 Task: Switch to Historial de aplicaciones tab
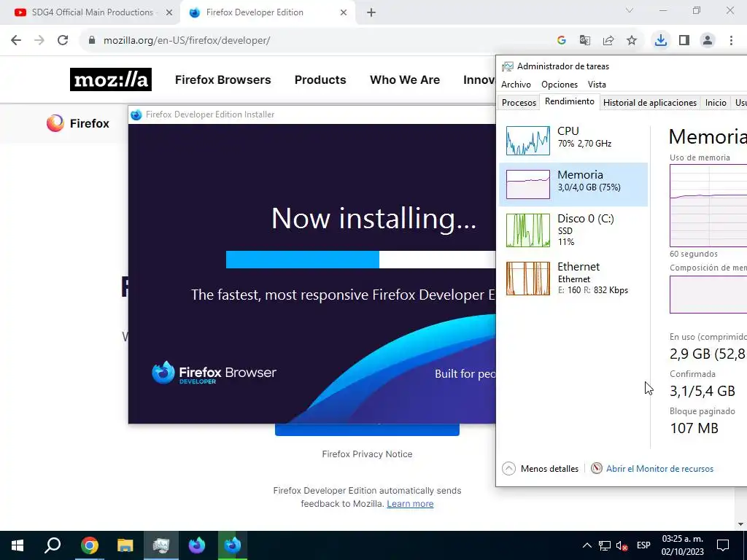(x=650, y=102)
